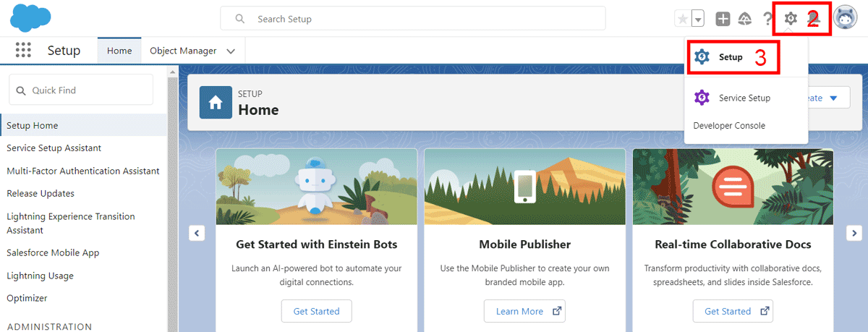Open the App Launcher dots grid

click(x=24, y=51)
